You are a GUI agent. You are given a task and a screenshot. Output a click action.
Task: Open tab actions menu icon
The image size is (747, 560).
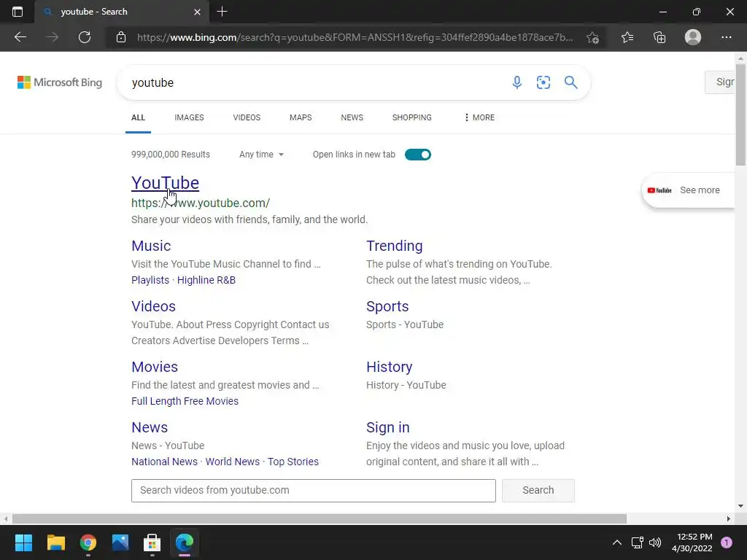click(x=18, y=12)
